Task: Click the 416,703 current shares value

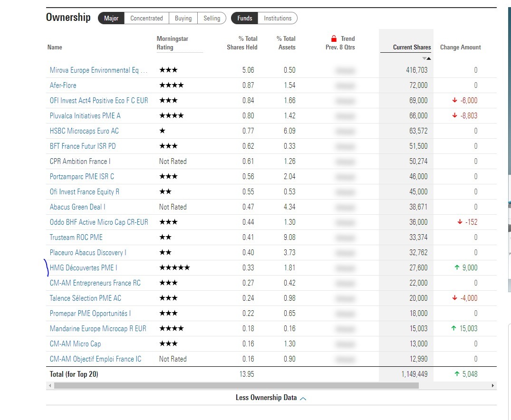Action: (417, 70)
